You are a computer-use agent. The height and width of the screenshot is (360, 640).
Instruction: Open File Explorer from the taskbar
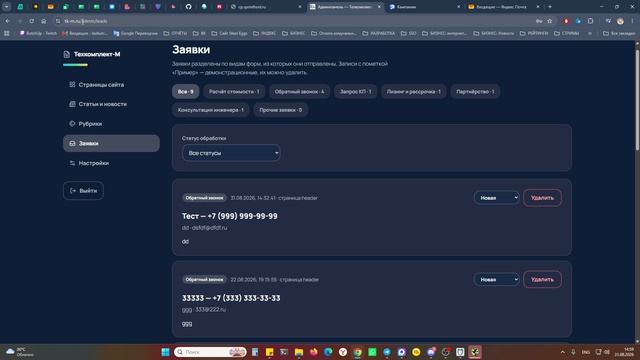pos(299,352)
